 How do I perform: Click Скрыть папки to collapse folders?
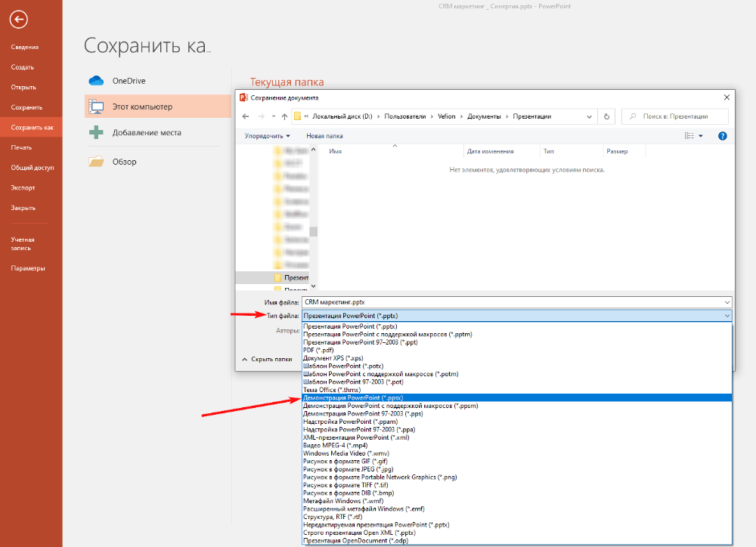tap(267, 359)
